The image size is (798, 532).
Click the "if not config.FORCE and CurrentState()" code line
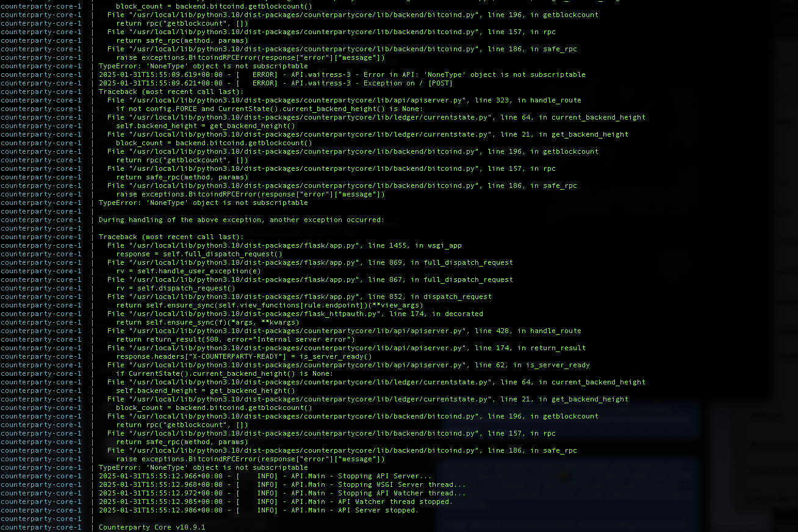coord(269,109)
